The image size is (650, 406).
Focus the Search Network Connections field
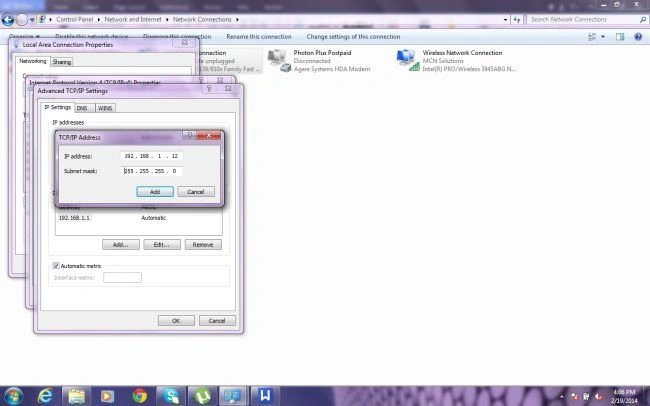(582, 19)
